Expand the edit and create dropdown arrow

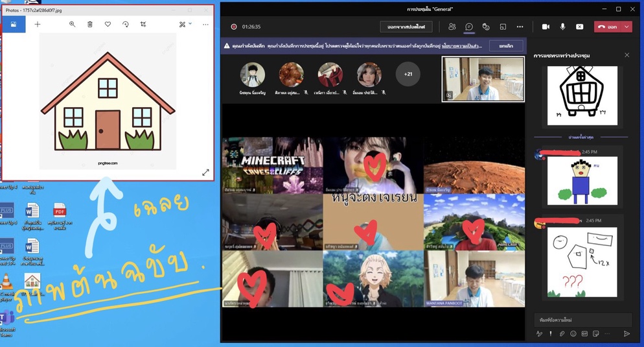point(190,24)
